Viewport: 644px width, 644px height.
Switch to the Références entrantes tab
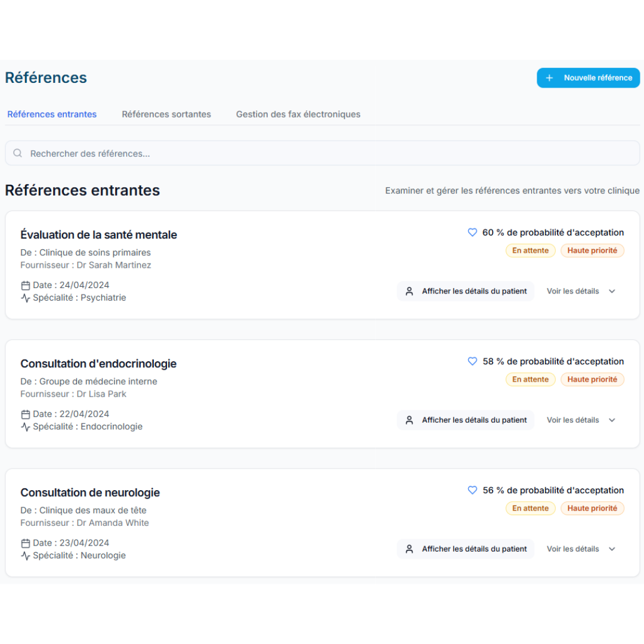coord(52,114)
